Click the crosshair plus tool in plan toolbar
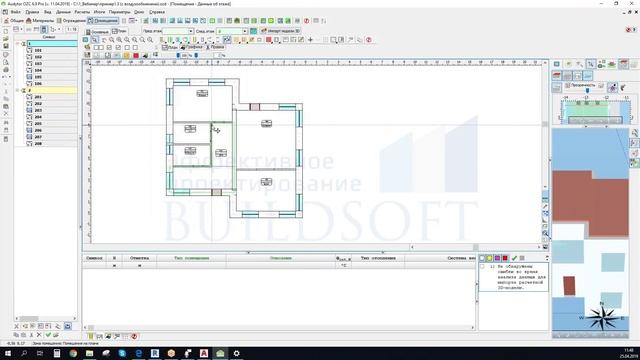The height and width of the screenshot is (360, 640). [311, 40]
